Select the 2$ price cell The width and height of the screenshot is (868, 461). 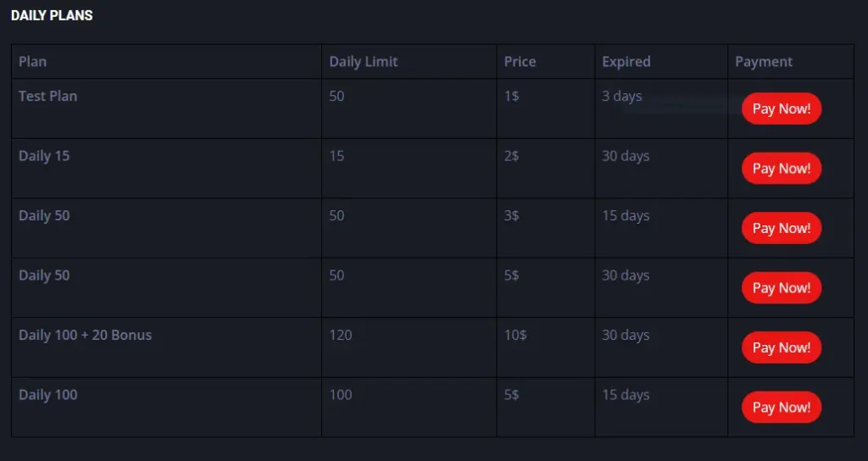click(x=511, y=156)
